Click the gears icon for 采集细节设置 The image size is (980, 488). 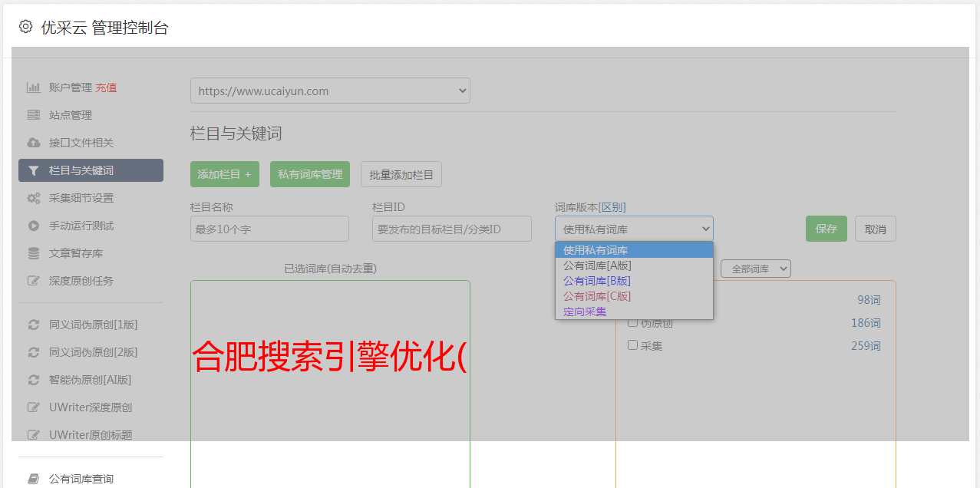coord(33,198)
